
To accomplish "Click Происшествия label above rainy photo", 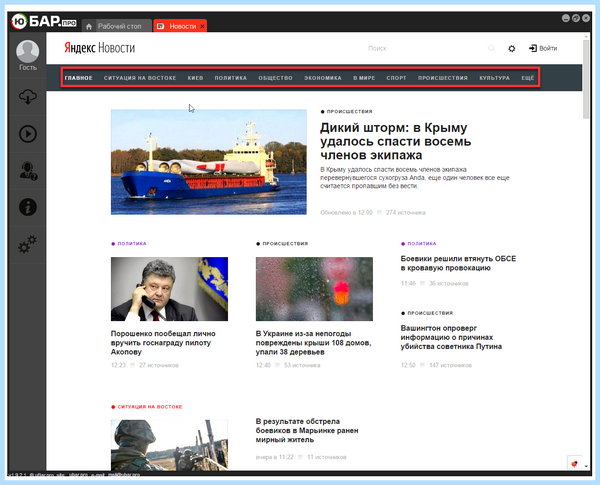I will pyautogui.click(x=285, y=243).
